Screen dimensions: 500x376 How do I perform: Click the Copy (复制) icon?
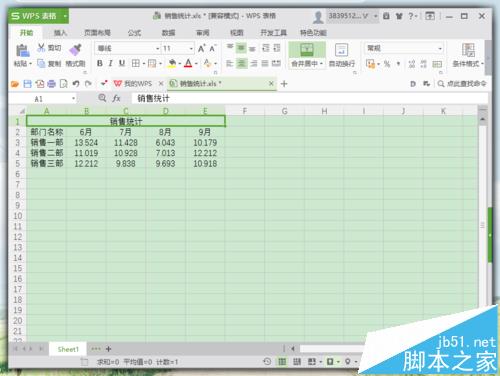point(41,63)
